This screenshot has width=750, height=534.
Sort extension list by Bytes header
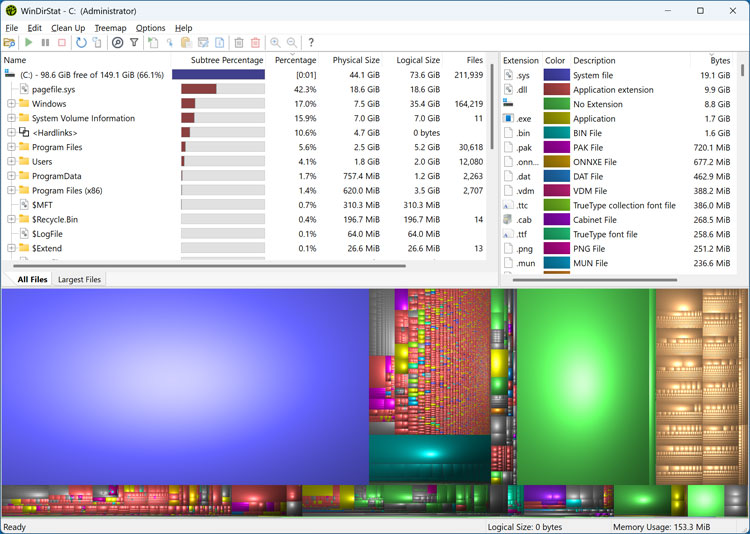pos(712,60)
